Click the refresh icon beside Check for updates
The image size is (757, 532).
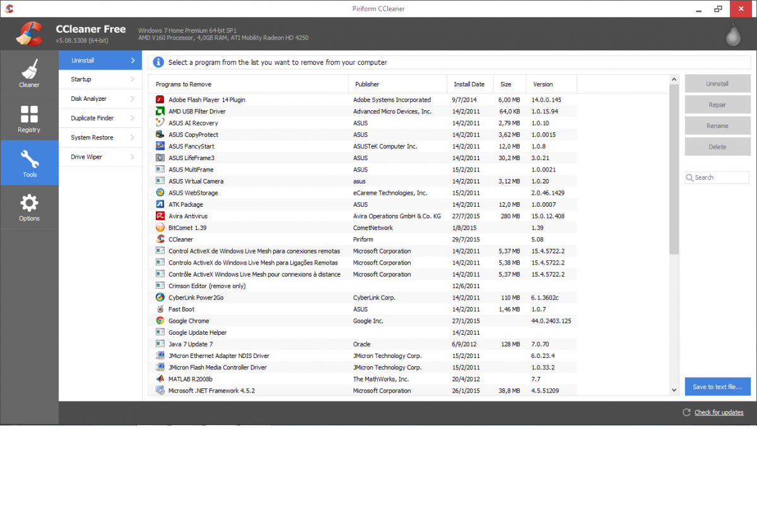tap(686, 412)
